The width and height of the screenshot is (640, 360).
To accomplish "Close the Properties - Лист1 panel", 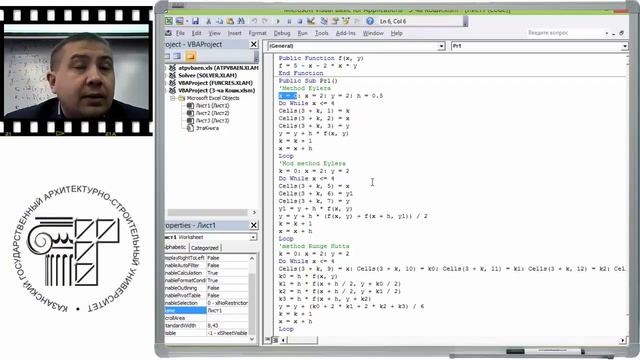I will [x=253, y=225].
